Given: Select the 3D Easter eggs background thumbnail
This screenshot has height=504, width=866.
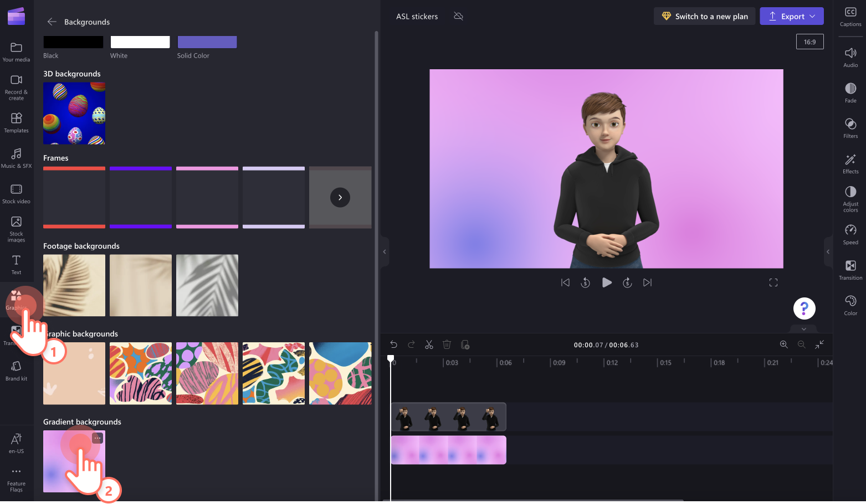Looking at the screenshot, I should point(74,113).
